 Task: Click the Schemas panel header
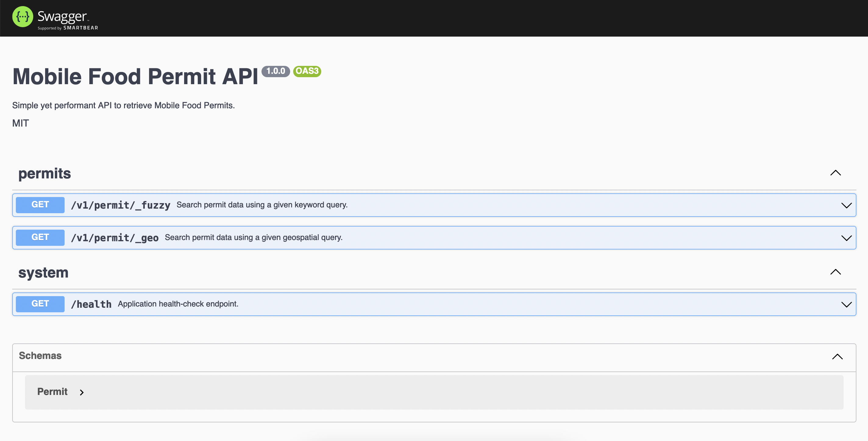click(x=40, y=356)
